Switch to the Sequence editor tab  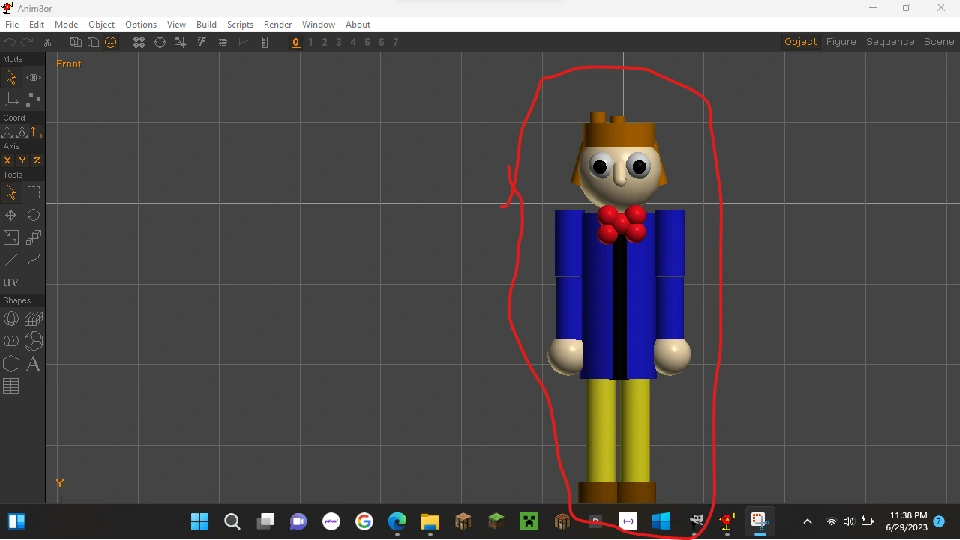click(889, 42)
